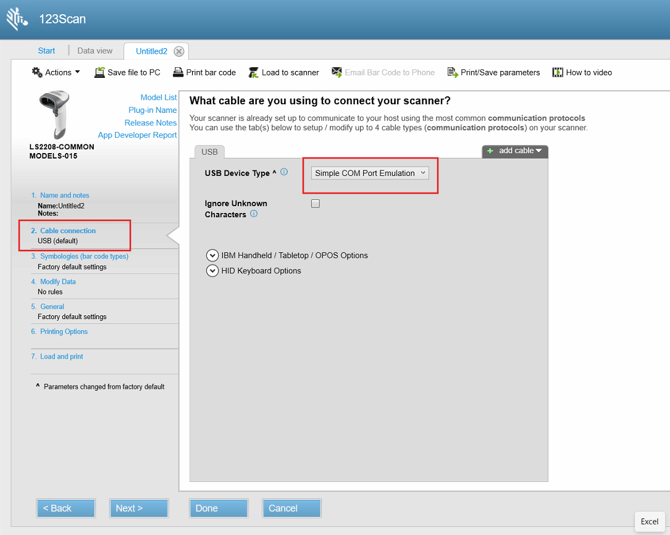Enable Ignore Unknown Characters checkbox
Image resolution: width=670 pixels, height=535 pixels.
click(x=315, y=203)
